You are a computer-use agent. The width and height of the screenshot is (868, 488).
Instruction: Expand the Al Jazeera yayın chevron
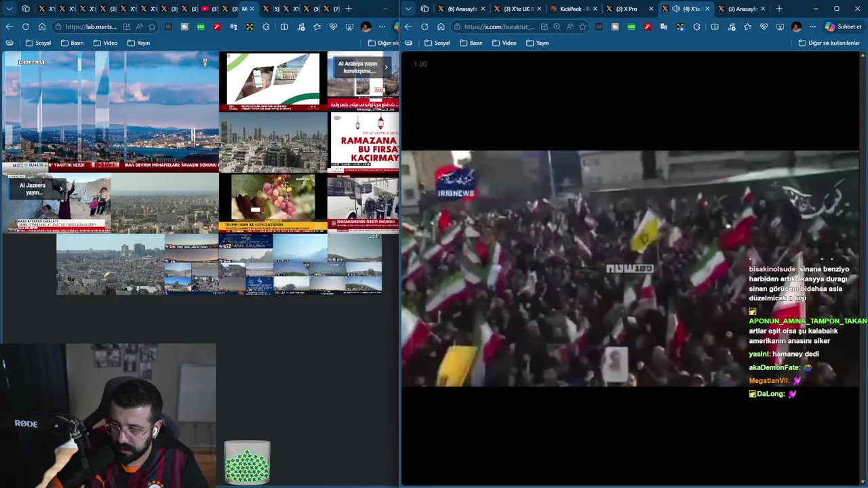[60, 189]
